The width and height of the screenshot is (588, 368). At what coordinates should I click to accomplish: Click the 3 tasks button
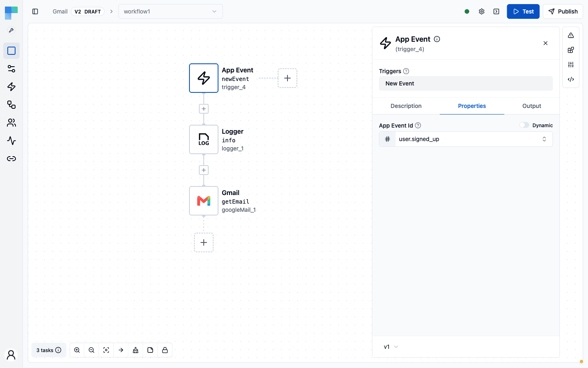(49, 350)
